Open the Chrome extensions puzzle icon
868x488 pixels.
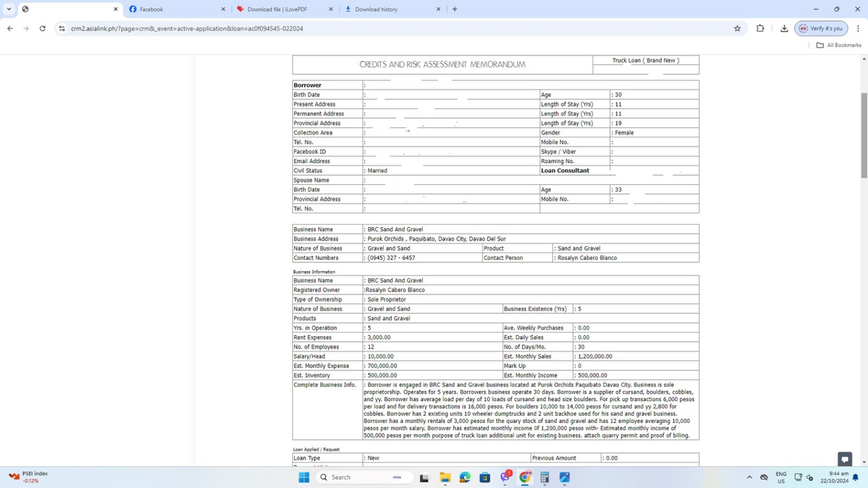(x=760, y=28)
